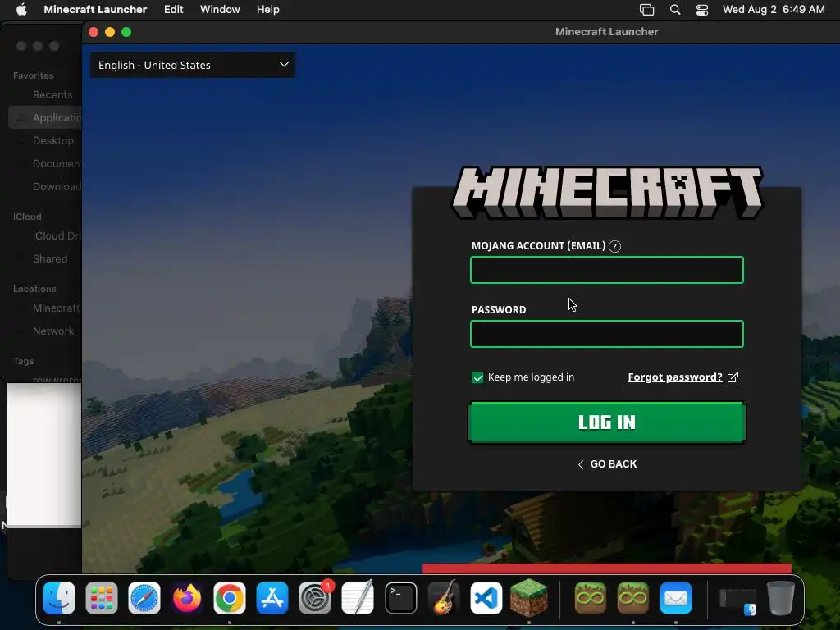
Task: Select Desktop in the Finder sidebar
Action: 53,141
